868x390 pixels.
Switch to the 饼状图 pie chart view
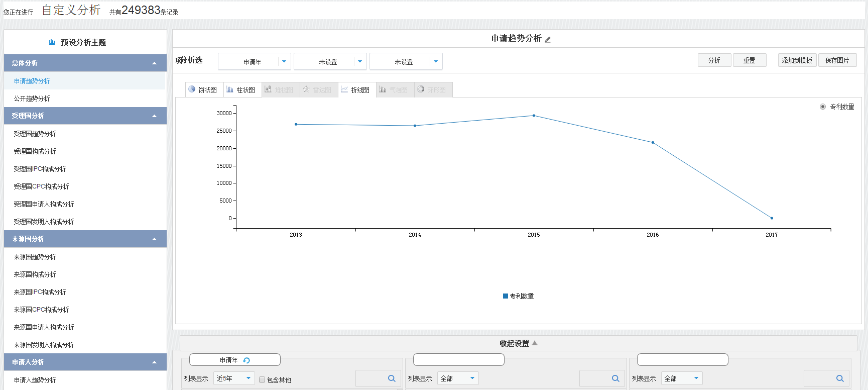point(203,90)
